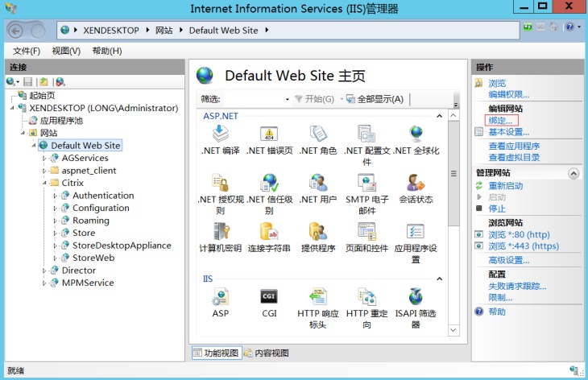588x380 pixels.
Task: Click the 绑定... link
Action: [501, 121]
